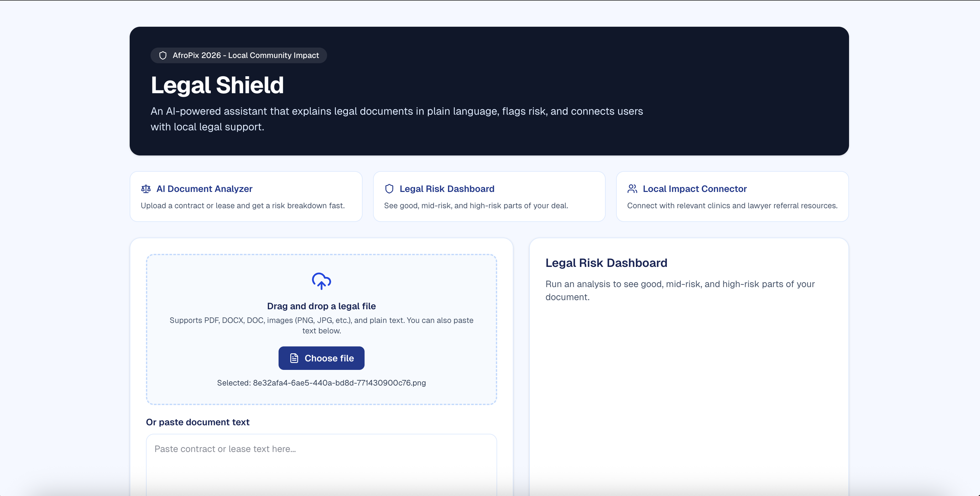This screenshot has height=496, width=980.
Task: Click the scales icon beside AI Document Analyzer
Action: 146,189
